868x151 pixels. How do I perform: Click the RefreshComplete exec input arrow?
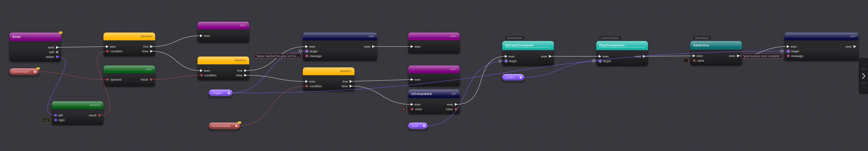click(506, 56)
